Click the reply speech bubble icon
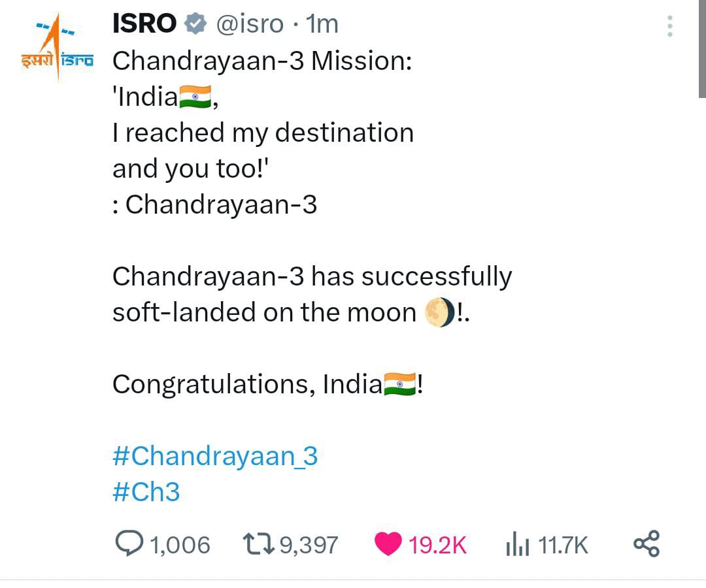Image resolution: width=706 pixels, height=588 pixels. click(131, 543)
